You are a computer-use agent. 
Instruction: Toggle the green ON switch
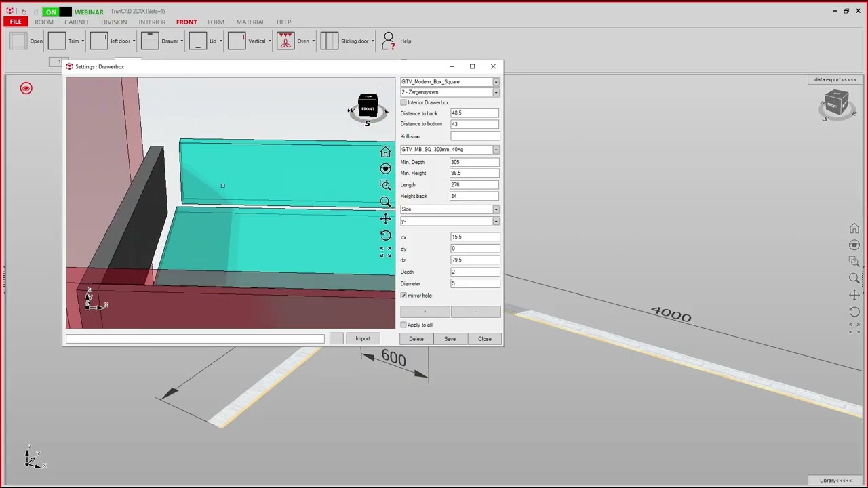click(x=57, y=12)
